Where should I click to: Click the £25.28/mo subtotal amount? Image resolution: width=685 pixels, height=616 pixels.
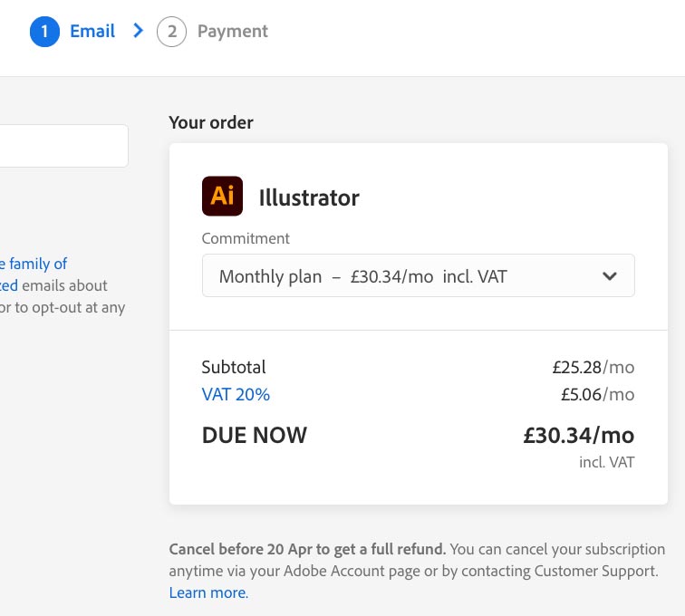[x=593, y=368]
